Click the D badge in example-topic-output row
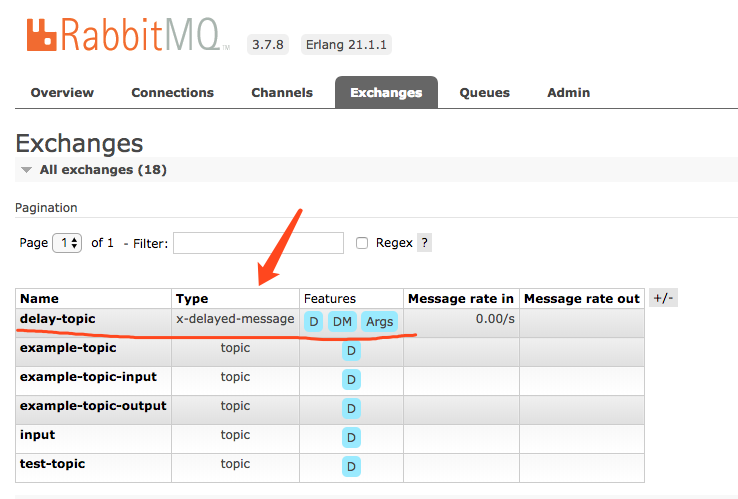738x499 pixels. click(351, 409)
